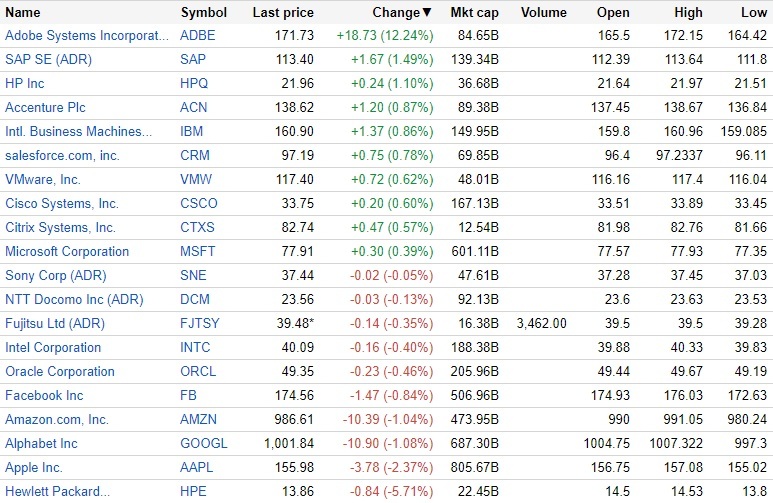Open the Alphabet Inc link
The width and height of the screenshot is (773, 503).
[42, 443]
